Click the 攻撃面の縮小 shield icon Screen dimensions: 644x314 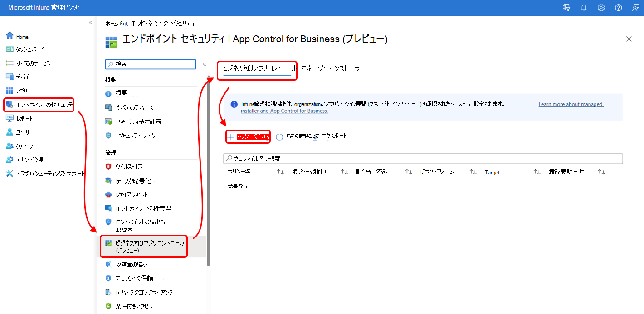pos(108,264)
